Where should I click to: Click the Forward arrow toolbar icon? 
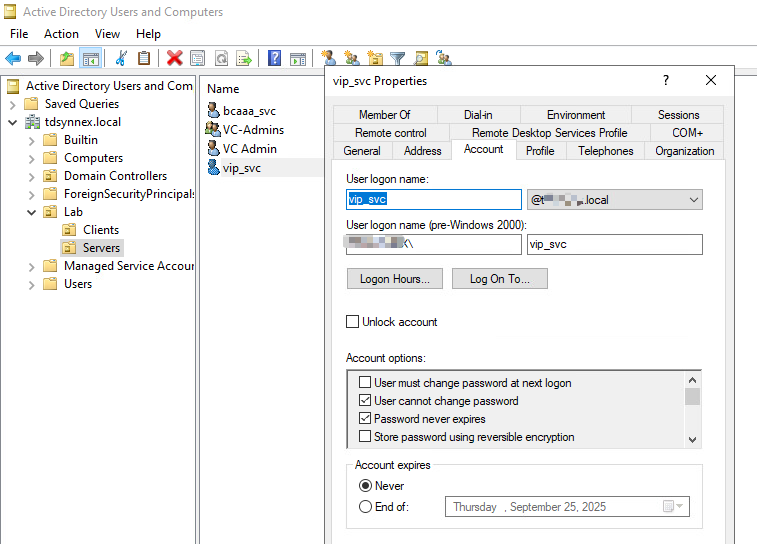tap(36, 58)
